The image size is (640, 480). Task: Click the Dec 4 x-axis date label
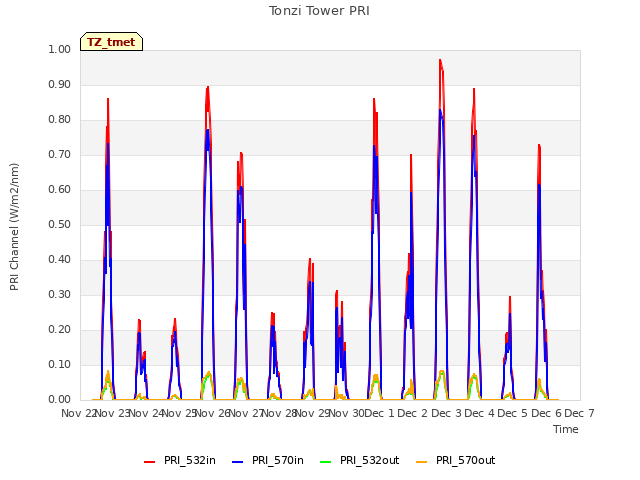pos(480,413)
